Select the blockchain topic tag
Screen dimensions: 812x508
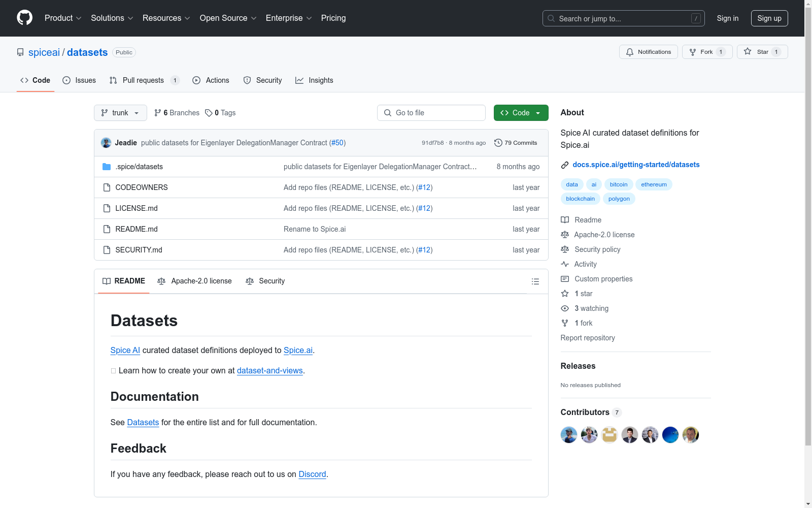pos(581,199)
